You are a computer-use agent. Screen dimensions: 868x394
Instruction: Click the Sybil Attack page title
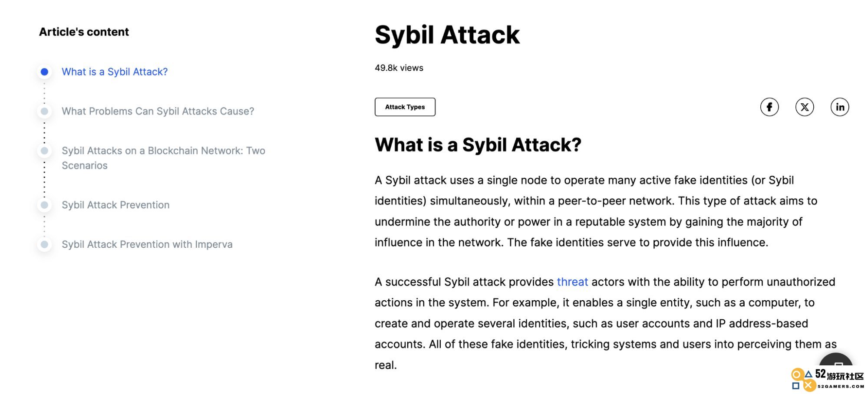point(447,35)
